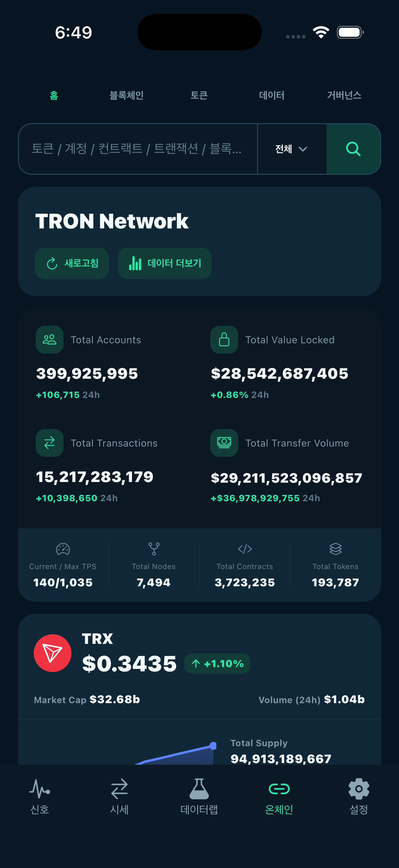Tap the Market Cap $32.68b text
399x868 pixels.
87,699
